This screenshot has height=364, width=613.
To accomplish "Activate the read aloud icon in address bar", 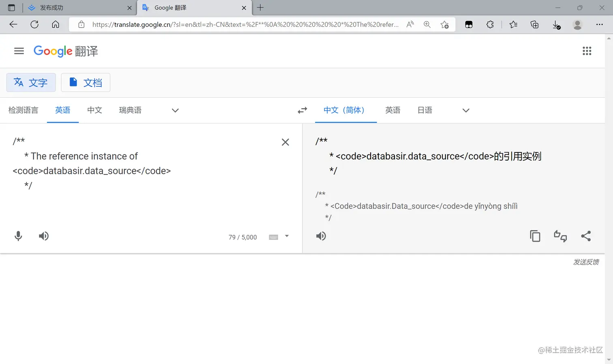I will point(410,24).
